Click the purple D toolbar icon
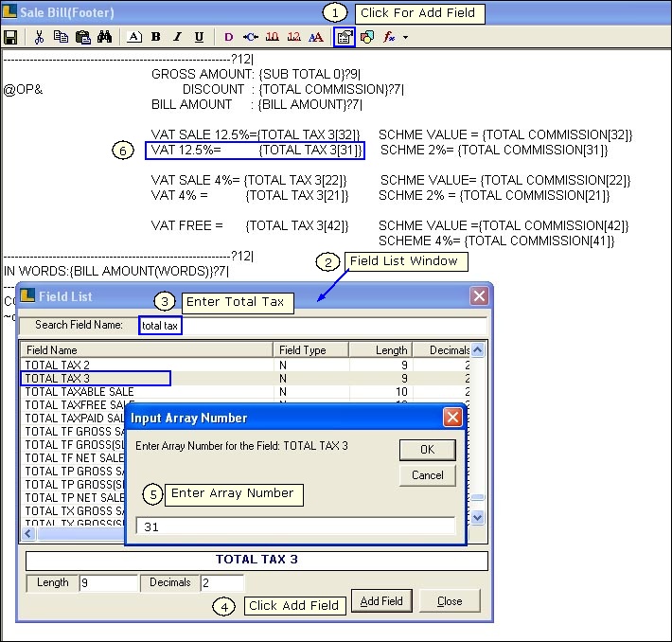 (229, 37)
